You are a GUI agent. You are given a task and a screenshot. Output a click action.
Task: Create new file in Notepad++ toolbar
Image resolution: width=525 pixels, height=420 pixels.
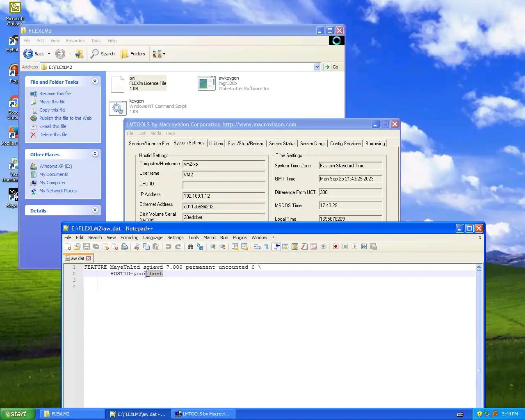(x=68, y=247)
